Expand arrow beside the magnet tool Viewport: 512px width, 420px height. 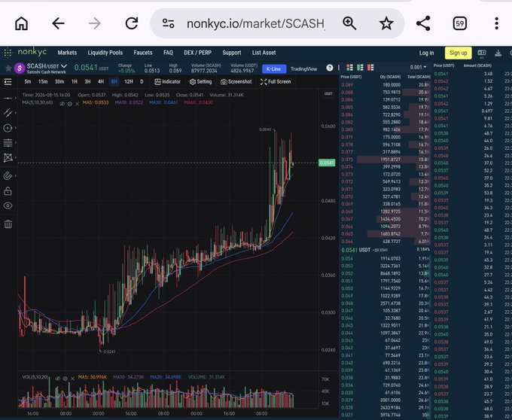point(15,176)
